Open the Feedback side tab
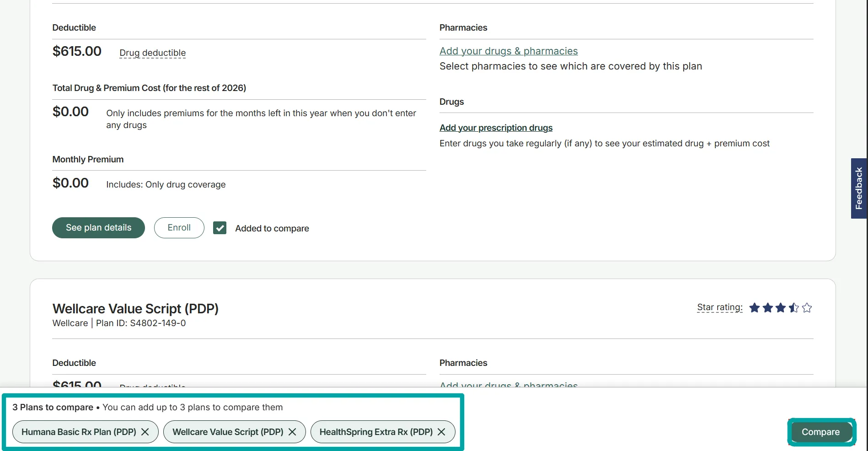The height and width of the screenshot is (451, 868). (x=859, y=188)
